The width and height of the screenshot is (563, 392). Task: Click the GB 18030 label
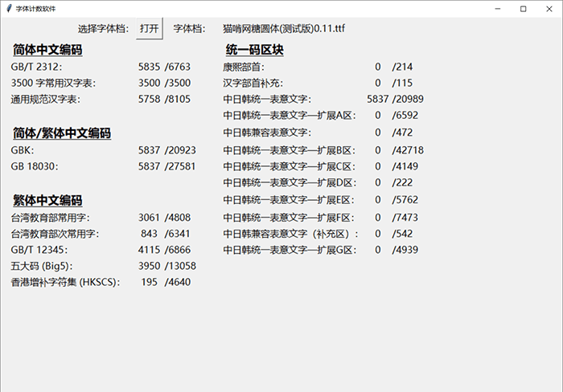point(34,166)
